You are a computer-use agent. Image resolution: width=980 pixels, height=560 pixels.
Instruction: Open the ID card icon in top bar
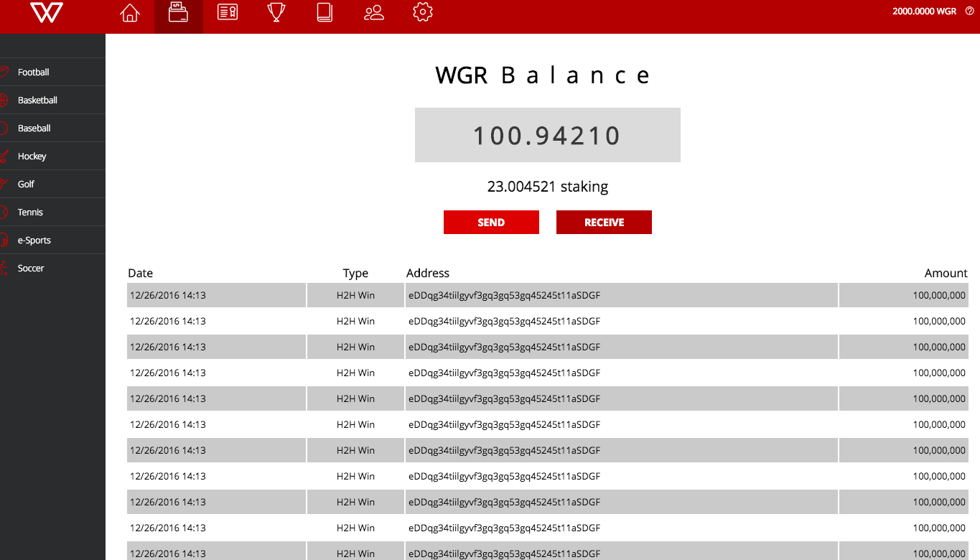[x=228, y=13]
